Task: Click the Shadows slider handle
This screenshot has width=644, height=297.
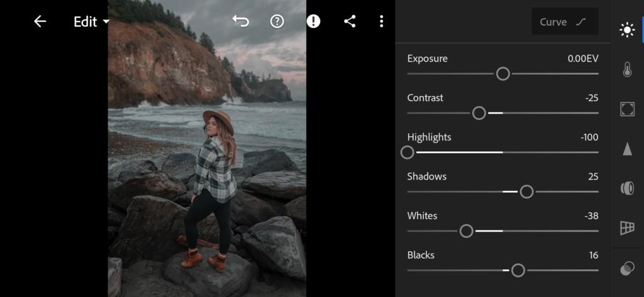Action: point(526,192)
